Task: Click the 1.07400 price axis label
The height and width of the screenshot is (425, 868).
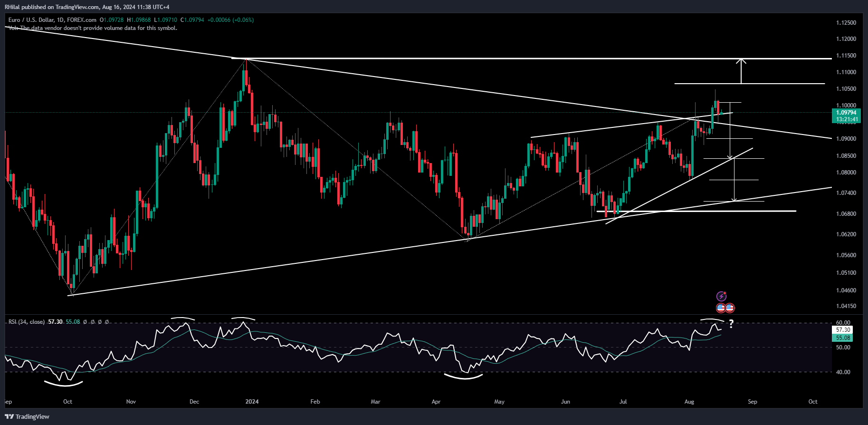Action: (x=846, y=193)
